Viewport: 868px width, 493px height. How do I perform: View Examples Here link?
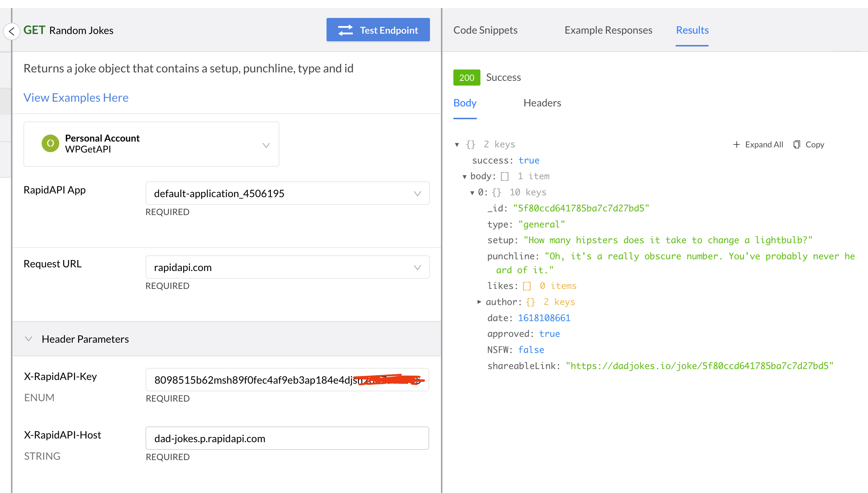tap(75, 97)
